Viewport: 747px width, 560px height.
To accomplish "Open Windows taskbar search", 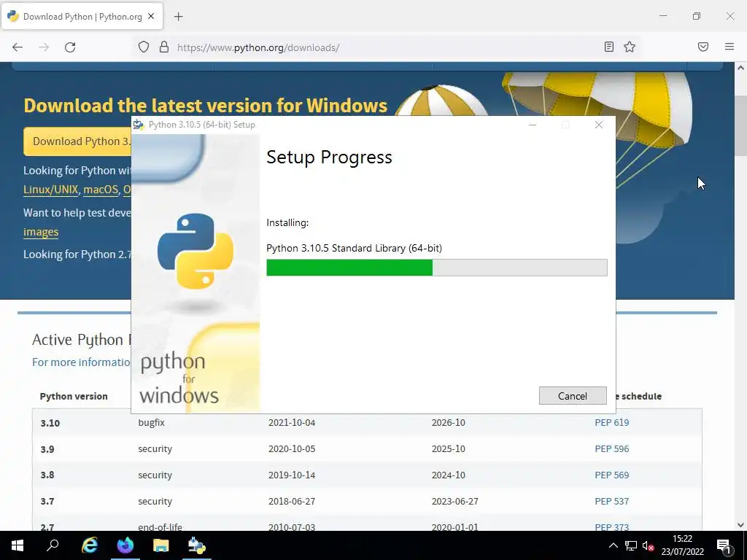I will pos(53,545).
